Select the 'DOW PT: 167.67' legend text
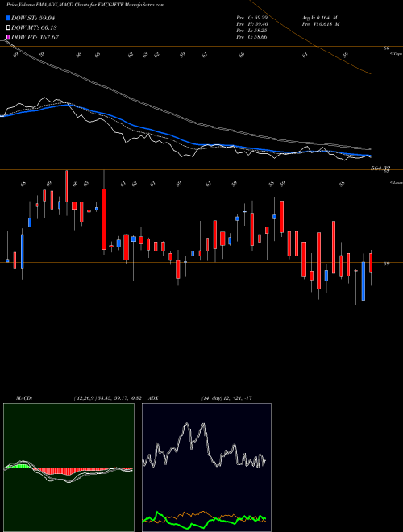The height and width of the screenshot is (532, 403). coord(35,37)
